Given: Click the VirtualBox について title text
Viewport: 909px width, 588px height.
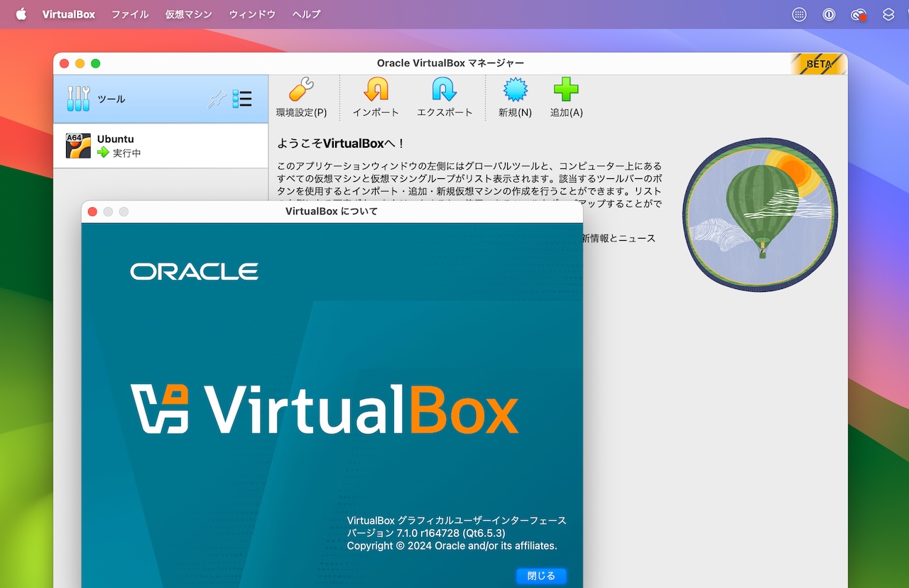Looking at the screenshot, I should [x=332, y=211].
